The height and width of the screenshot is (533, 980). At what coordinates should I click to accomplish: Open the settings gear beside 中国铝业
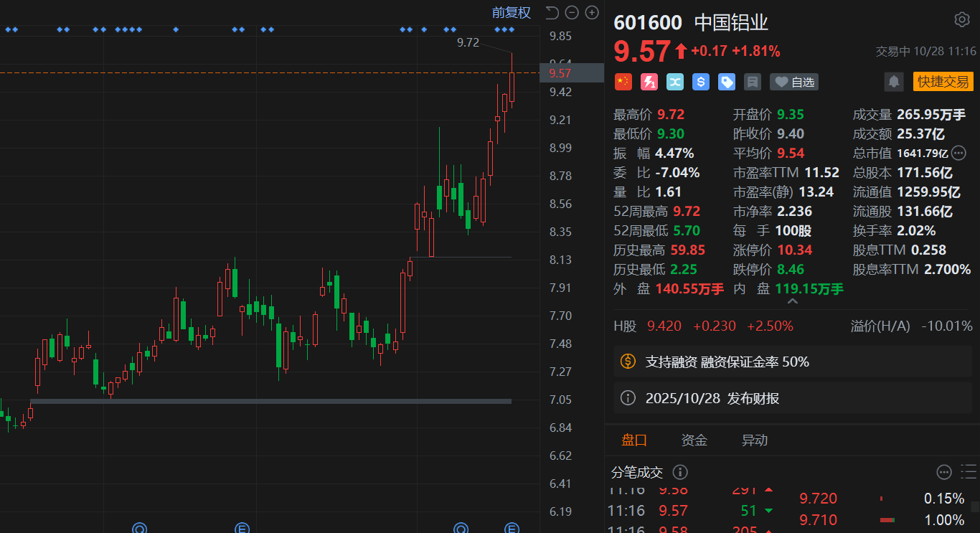point(961,19)
